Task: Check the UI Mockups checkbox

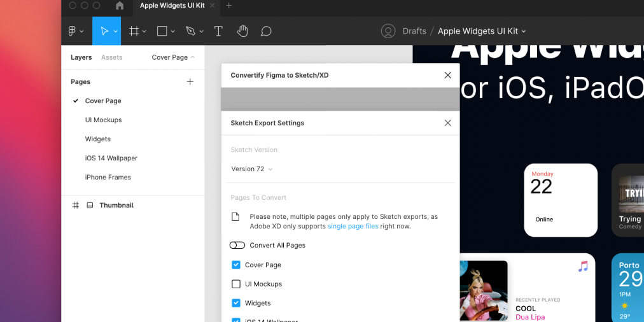Action: 236,284
